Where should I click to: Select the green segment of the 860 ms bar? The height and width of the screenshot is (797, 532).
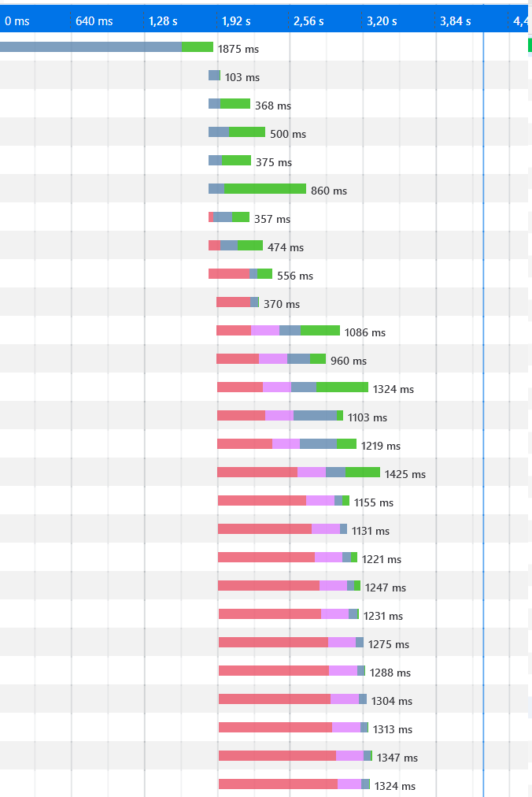[265, 188]
